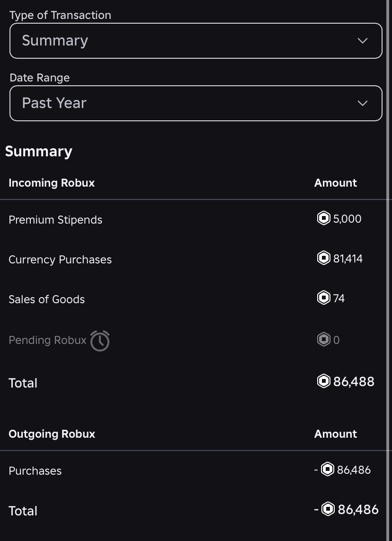Click the greyed Robux icon for Pending Robux
The height and width of the screenshot is (541, 392).
coord(323,340)
